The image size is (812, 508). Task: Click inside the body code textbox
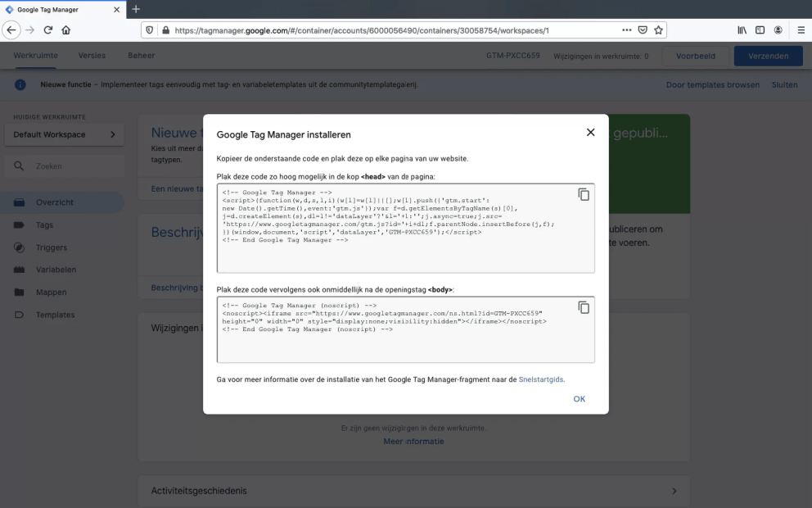coord(405,329)
